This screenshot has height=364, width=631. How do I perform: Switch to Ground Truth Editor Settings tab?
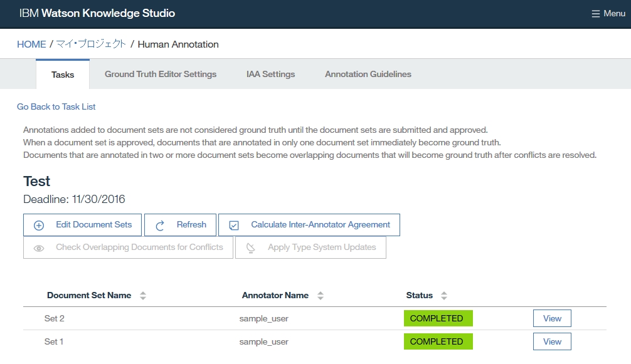tap(160, 74)
